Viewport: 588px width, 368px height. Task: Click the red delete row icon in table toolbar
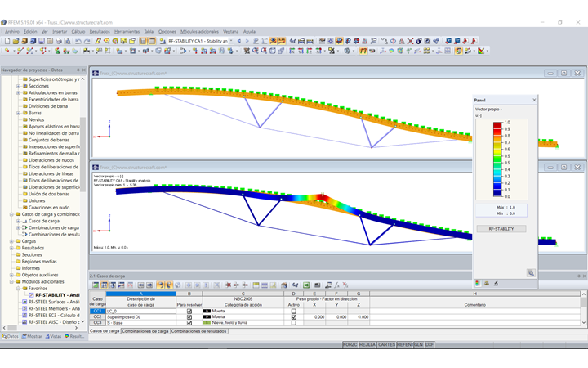(228, 285)
